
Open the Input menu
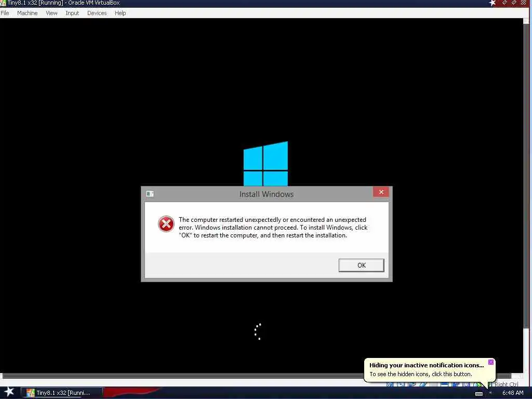pyautogui.click(x=72, y=13)
